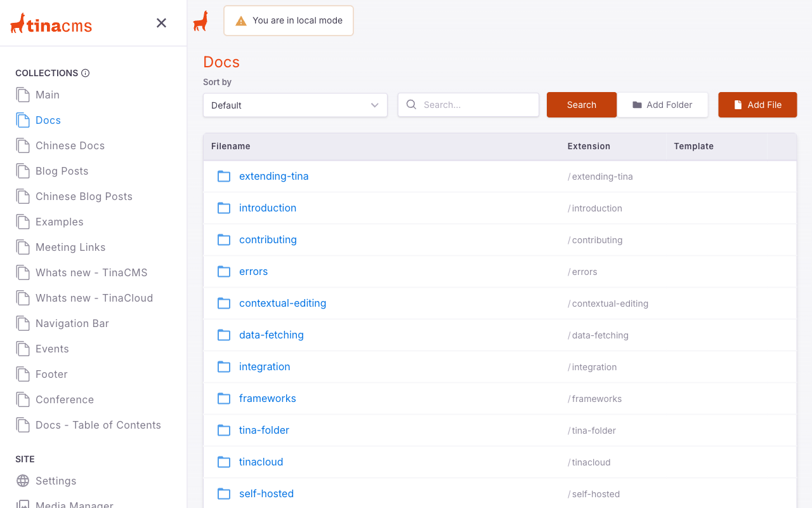Open the tinacloud folder link
This screenshot has width=812, height=508.
coord(261,462)
